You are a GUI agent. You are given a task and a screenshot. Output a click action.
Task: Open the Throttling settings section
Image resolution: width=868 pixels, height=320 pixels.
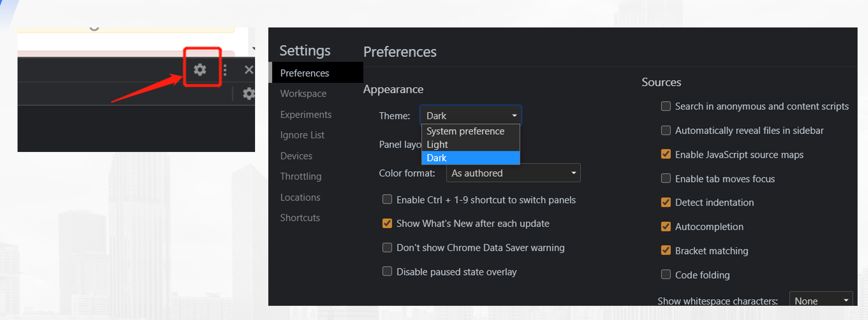point(301,177)
